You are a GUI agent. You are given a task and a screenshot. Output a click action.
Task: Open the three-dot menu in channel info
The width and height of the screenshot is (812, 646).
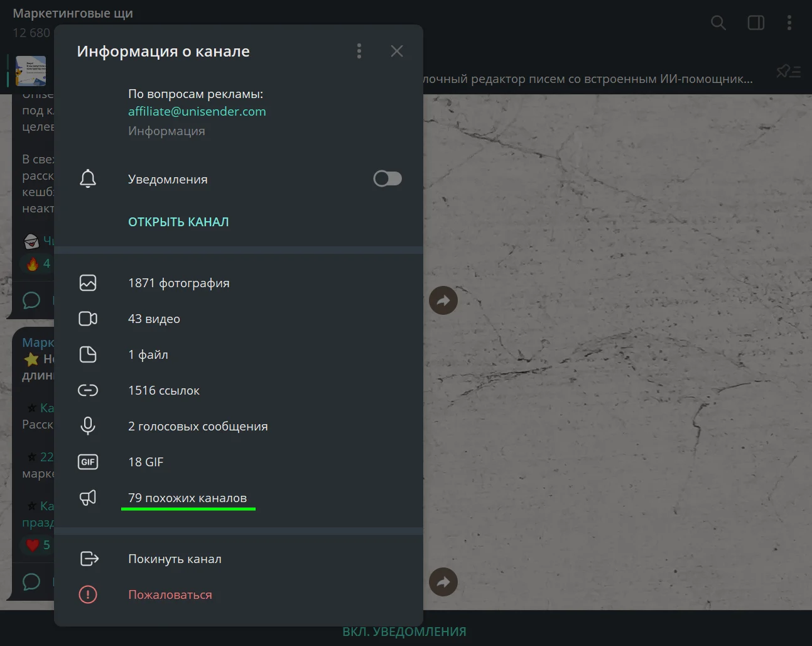click(359, 51)
